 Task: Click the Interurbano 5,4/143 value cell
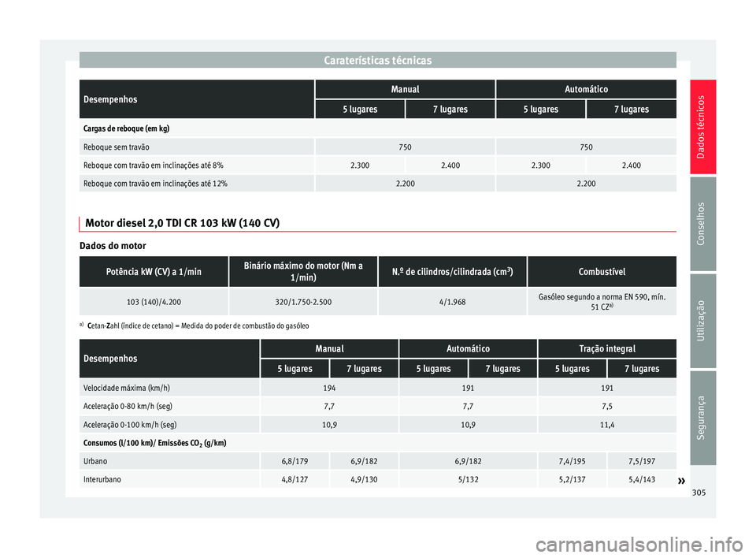click(642, 479)
